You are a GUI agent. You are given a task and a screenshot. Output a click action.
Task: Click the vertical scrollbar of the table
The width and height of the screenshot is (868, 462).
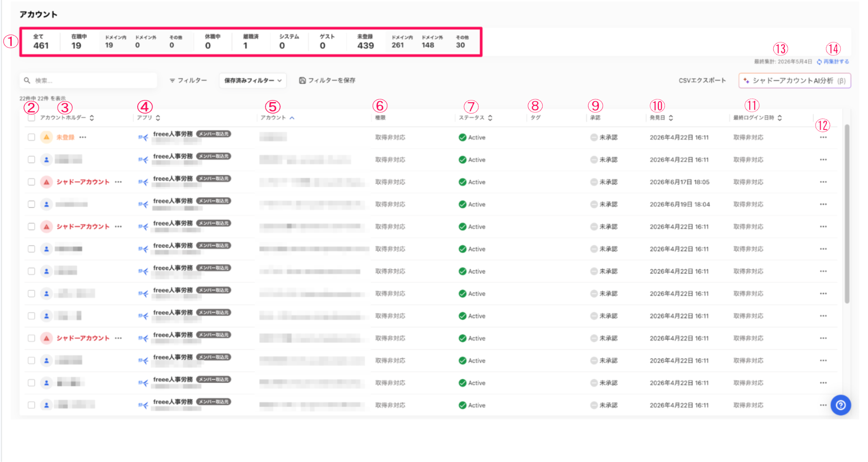(x=847, y=214)
